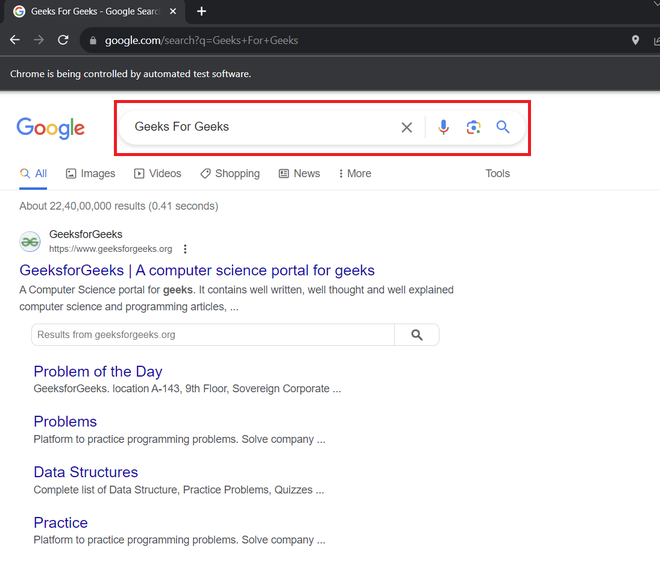The height and width of the screenshot is (573, 660).
Task: Click the Google logo
Action: coord(50,128)
